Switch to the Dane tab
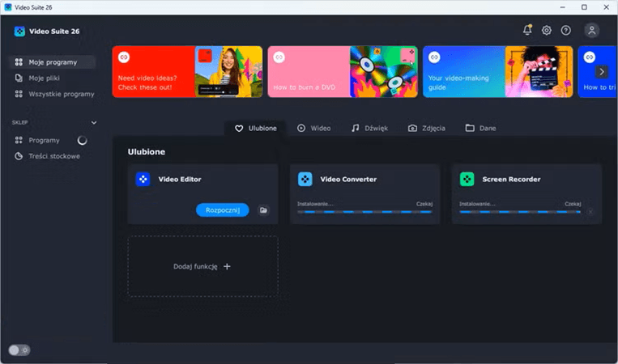Screen dimensions: 618x364 point(480,129)
